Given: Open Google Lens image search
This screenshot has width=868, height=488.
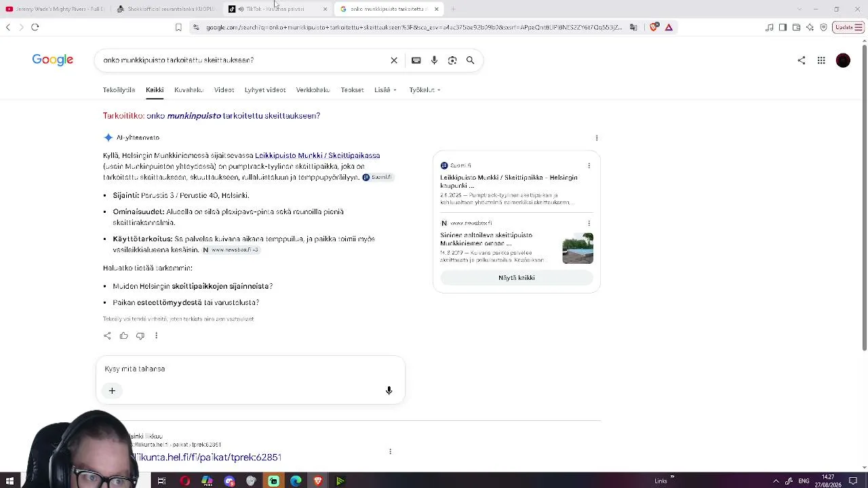Looking at the screenshot, I should tap(452, 60).
